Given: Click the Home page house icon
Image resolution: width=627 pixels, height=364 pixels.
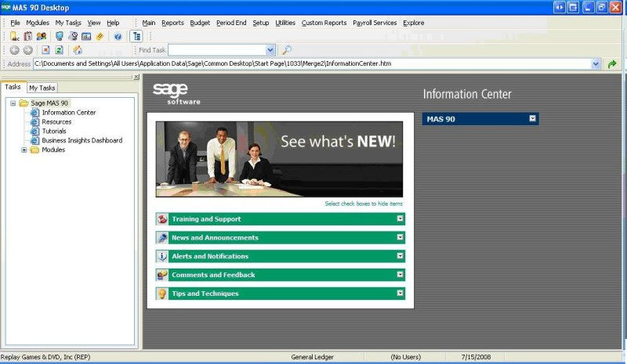Looking at the screenshot, I should coord(78,50).
